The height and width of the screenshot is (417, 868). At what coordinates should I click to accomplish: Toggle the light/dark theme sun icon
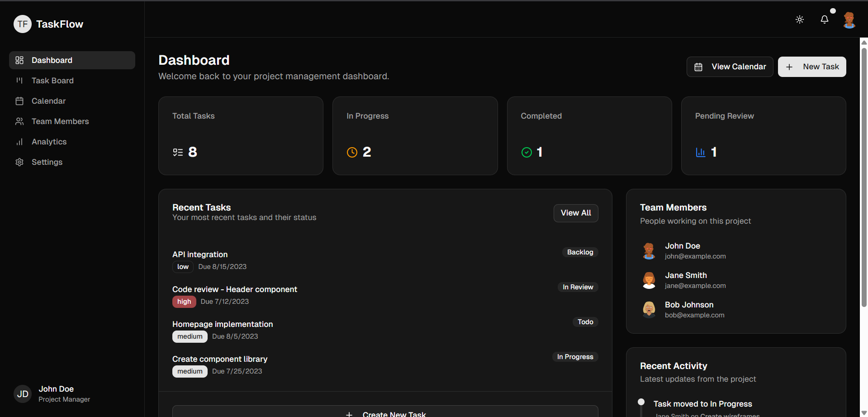(799, 19)
